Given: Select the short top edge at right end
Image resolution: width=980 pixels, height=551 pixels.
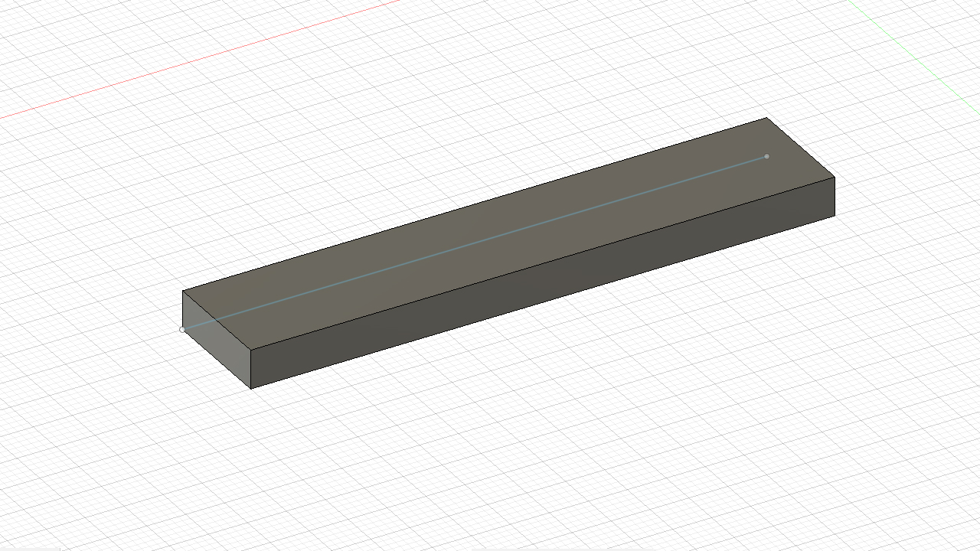Looking at the screenshot, I should [x=800, y=147].
